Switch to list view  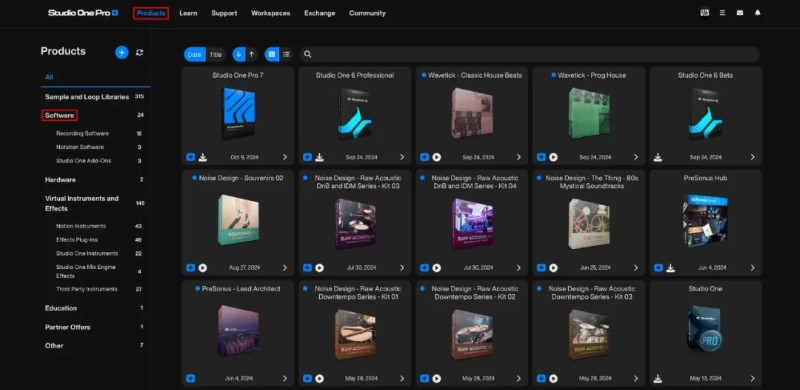pyautogui.click(x=286, y=54)
